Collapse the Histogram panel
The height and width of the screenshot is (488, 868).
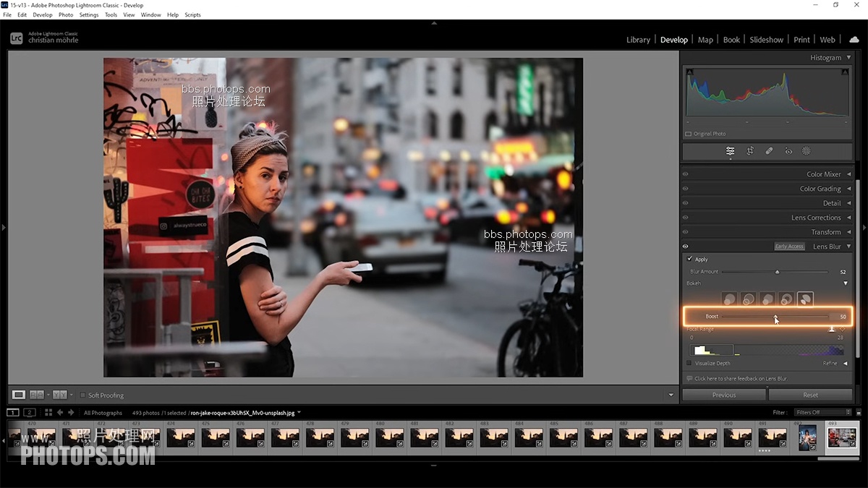pyautogui.click(x=848, y=58)
